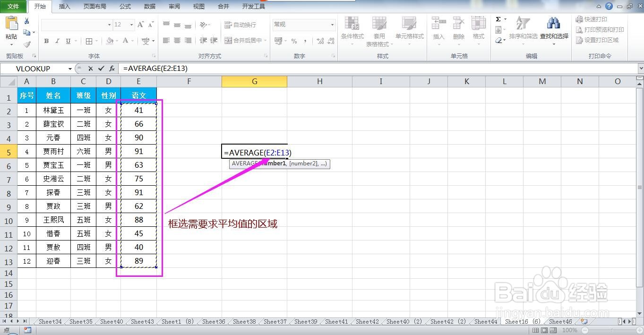Expand the formula bar

pos(640,69)
